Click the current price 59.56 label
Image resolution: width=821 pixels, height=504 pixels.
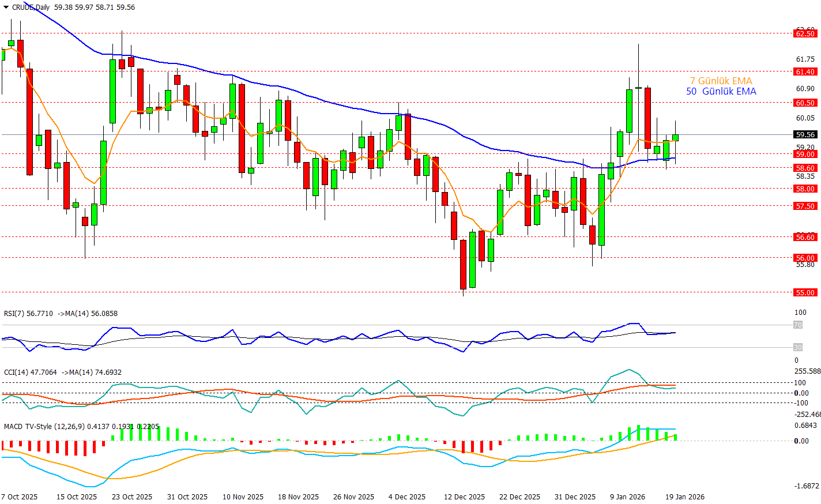click(x=805, y=135)
